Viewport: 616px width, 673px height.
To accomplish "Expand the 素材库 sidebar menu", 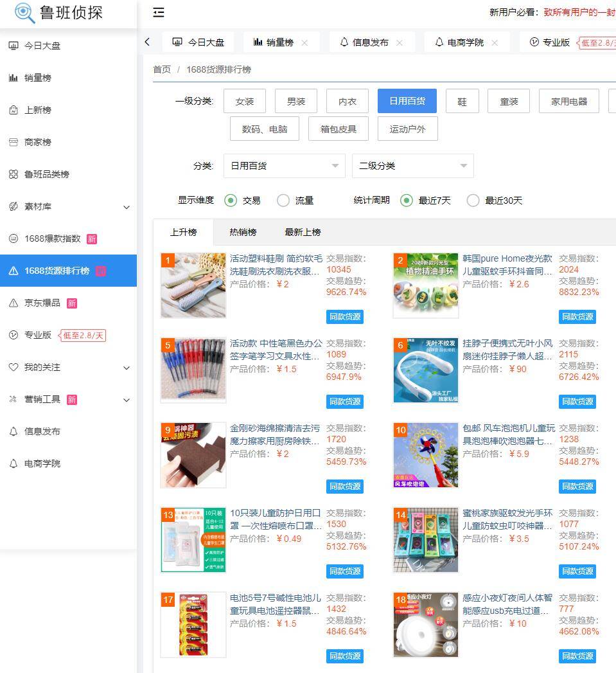I will (126, 207).
